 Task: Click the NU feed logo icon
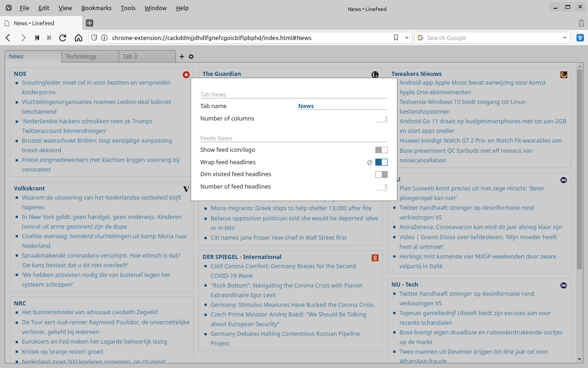coord(564,180)
